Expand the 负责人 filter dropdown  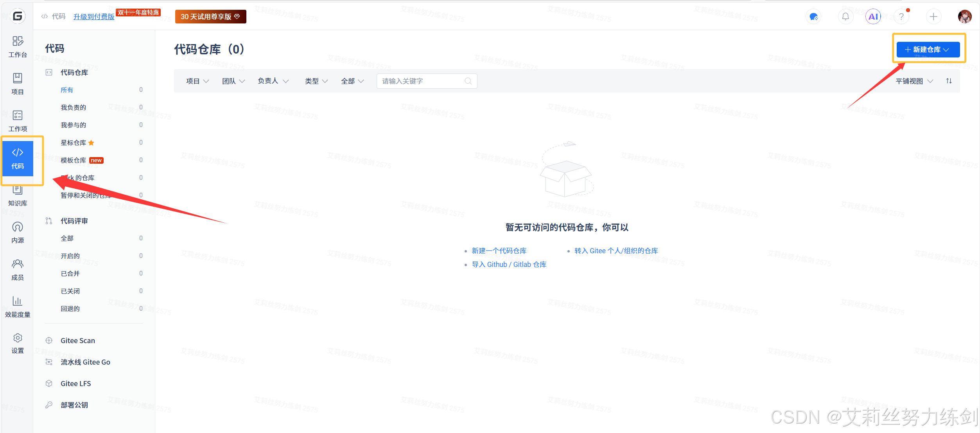pyautogui.click(x=273, y=81)
